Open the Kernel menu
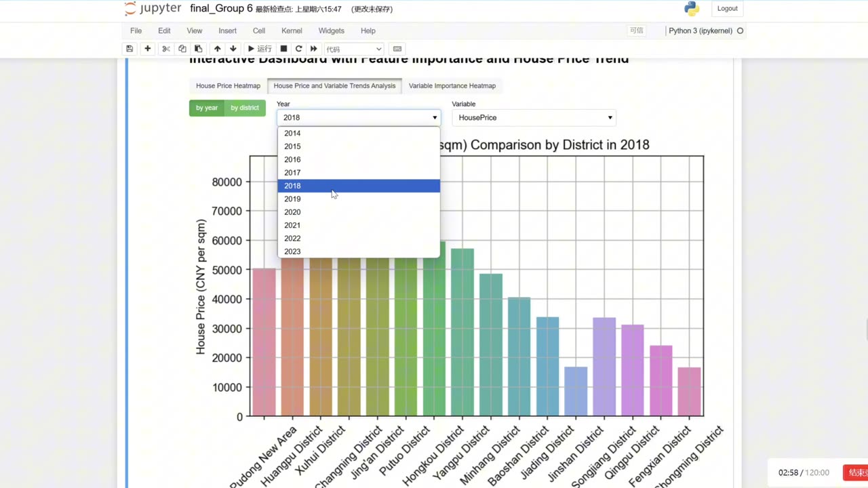Screen dimensions: 868x488 [292, 30]
